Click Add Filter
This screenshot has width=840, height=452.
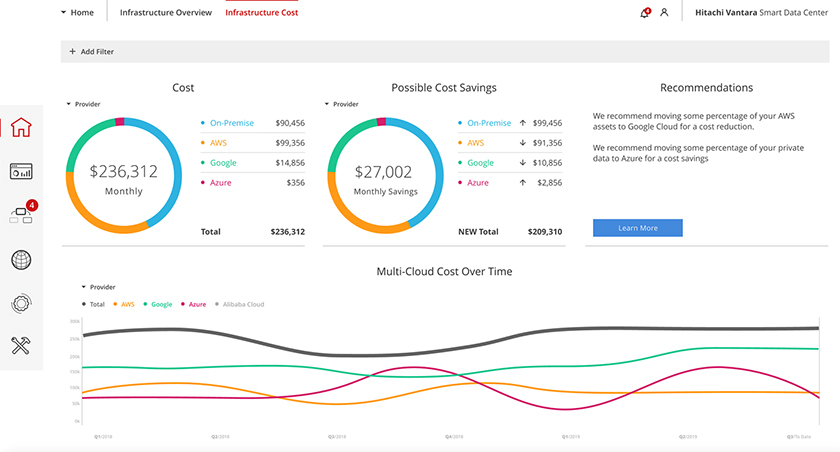(x=91, y=51)
